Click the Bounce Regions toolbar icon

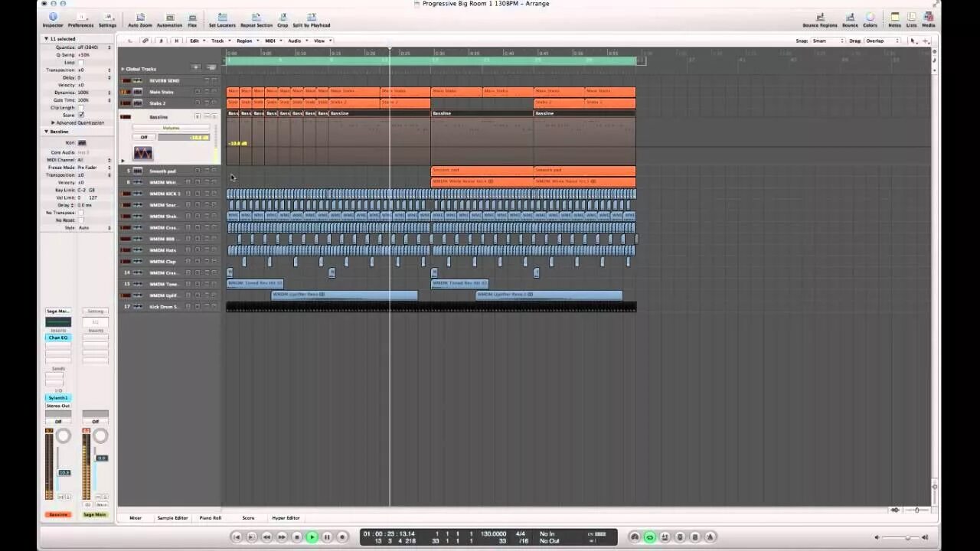click(x=820, y=20)
